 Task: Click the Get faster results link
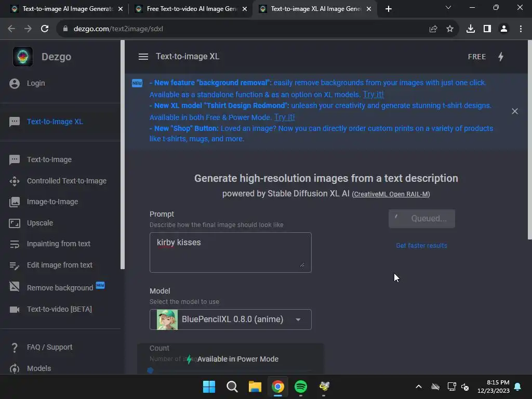click(x=422, y=246)
